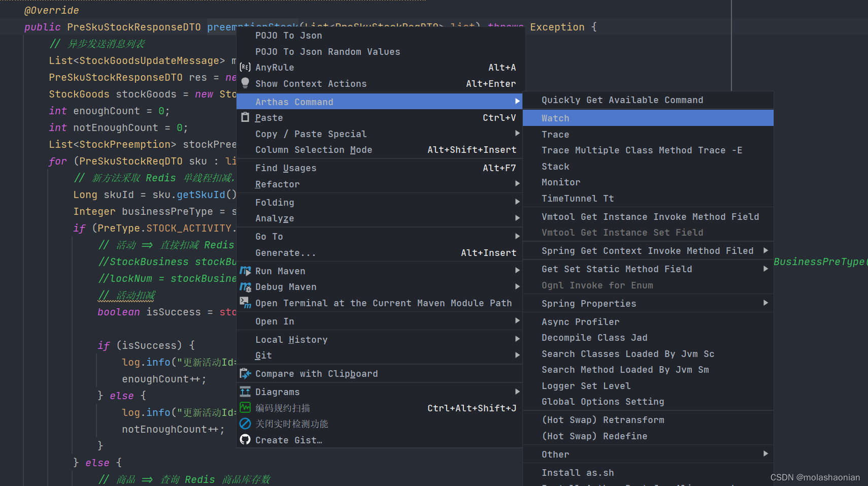
Task: Select the Trace command
Action: 648,135
